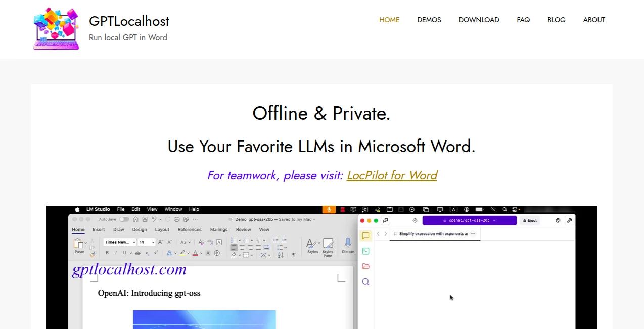Switch to Word's Review ribbon tab

[x=243, y=229]
